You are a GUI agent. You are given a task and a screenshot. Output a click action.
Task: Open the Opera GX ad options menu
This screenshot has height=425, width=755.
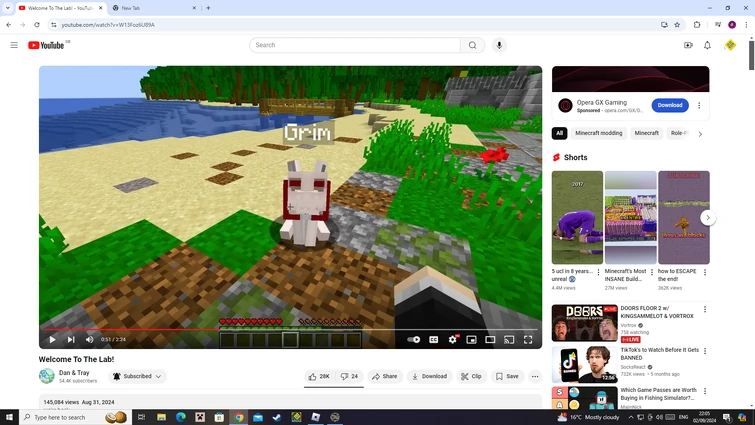point(699,105)
